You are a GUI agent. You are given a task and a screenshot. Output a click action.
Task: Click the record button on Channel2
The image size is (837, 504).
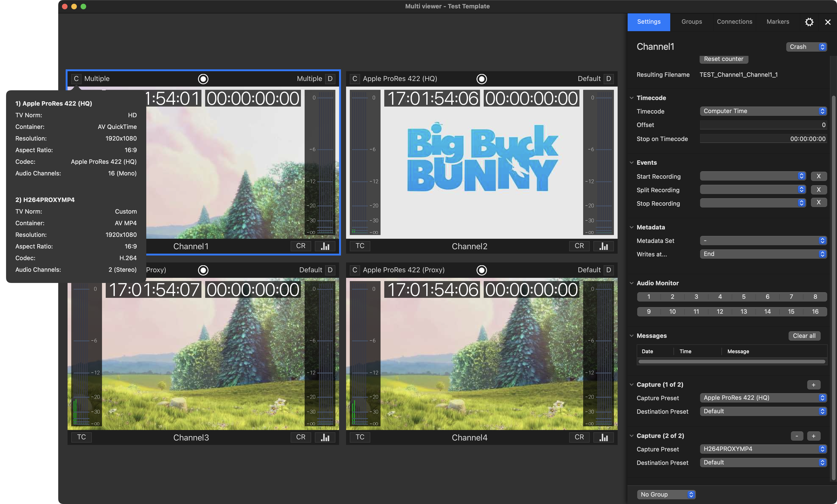pos(482,79)
